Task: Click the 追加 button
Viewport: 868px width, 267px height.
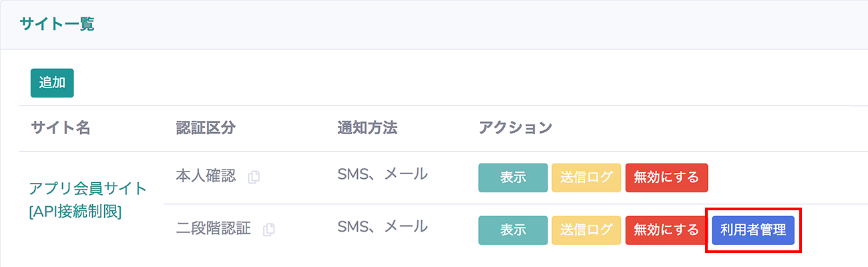Action: (52, 83)
